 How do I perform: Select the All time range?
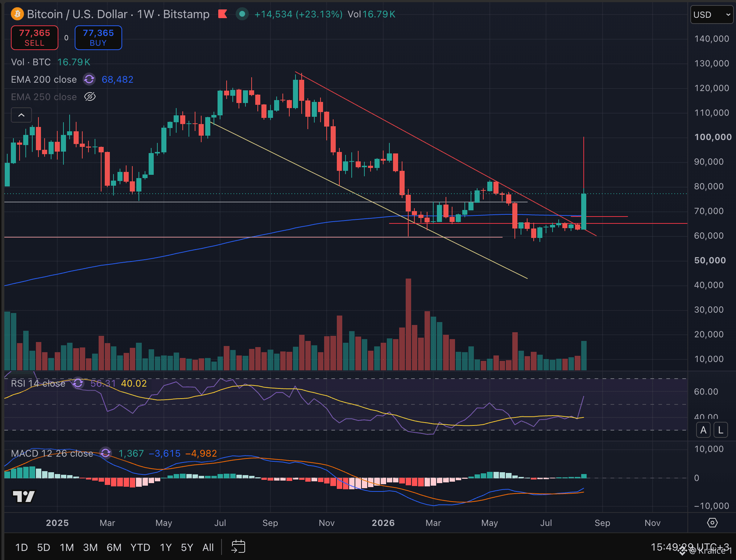tap(208, 547)
